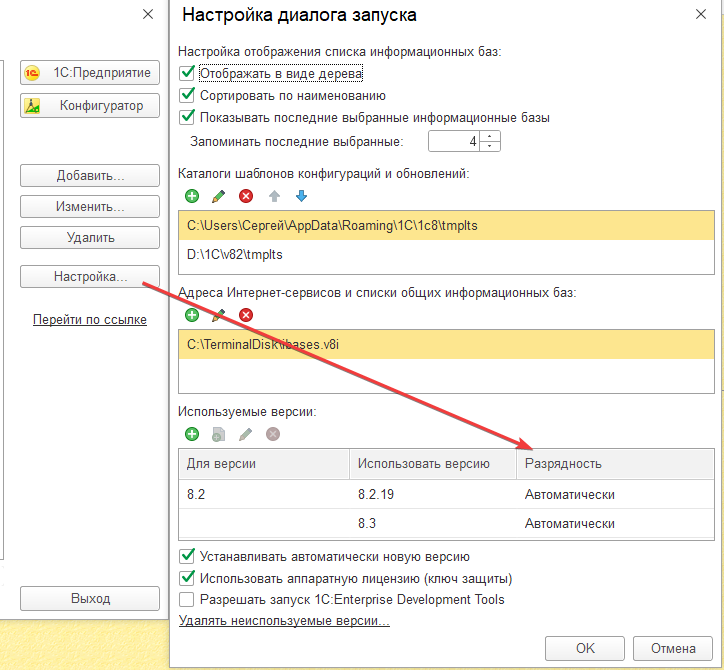Viewport: 724px width, 670px height.
Task: Uncheck 'Сортировать по наименованию' option
Action: (186, 95)
